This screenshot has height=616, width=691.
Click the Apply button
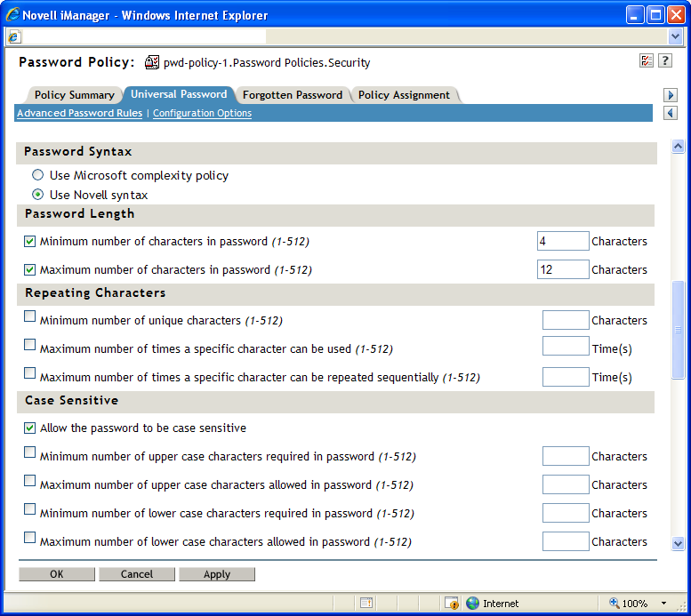(x=217, y=574)
